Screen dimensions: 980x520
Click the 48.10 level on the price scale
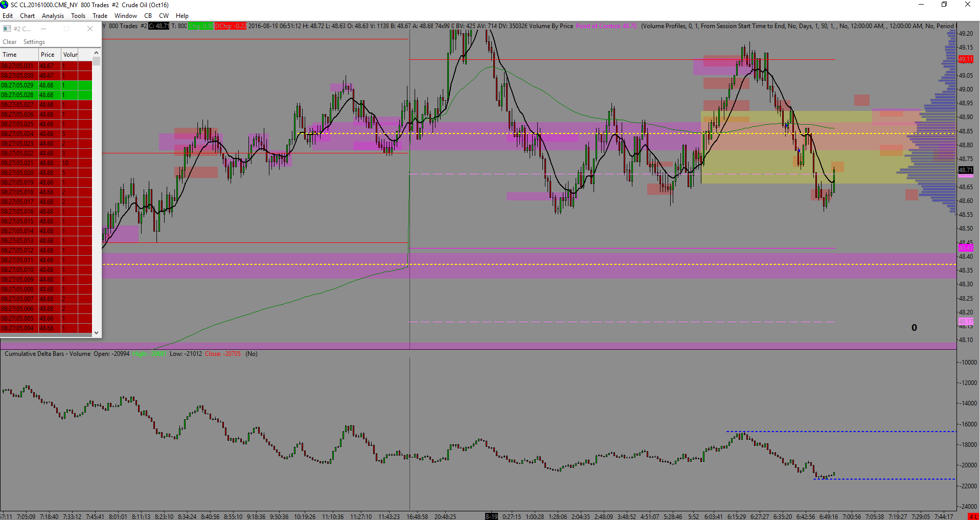click(x=966, y=340)
